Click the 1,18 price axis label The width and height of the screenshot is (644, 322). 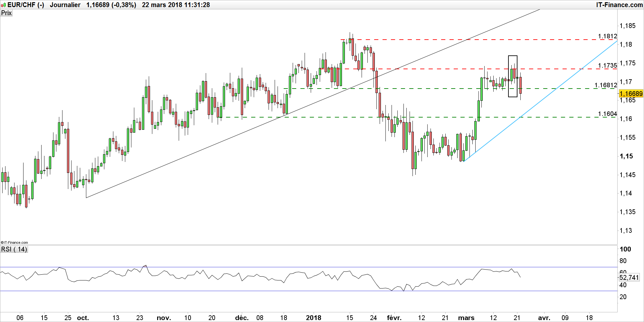click(626, 44)
